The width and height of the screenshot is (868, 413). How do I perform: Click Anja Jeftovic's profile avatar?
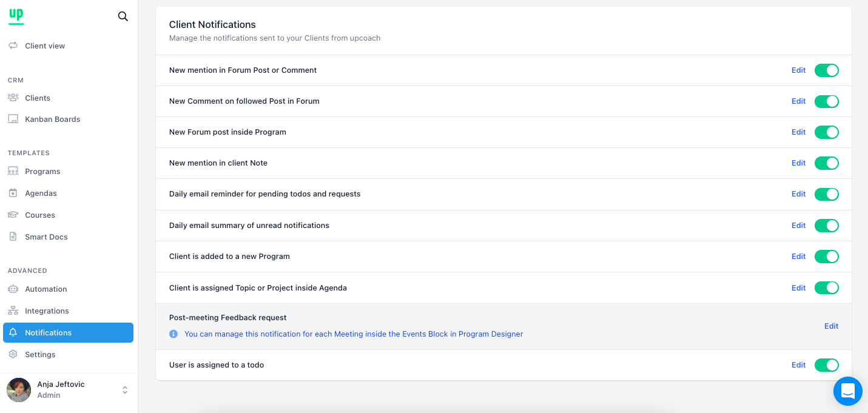pos(19,390)
